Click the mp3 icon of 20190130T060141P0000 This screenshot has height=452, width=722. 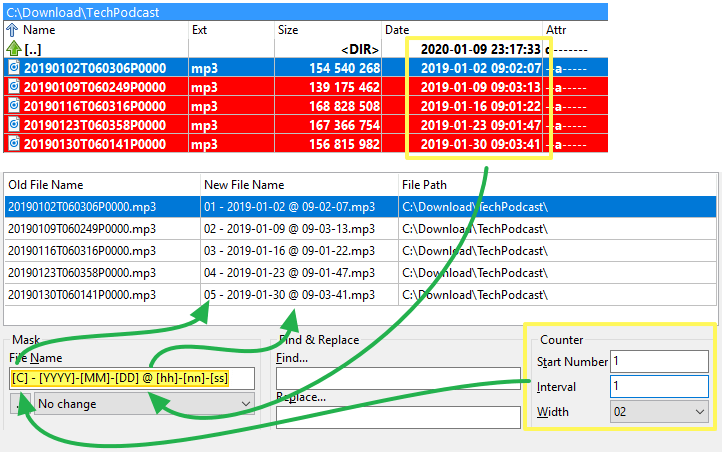[13, 143]
